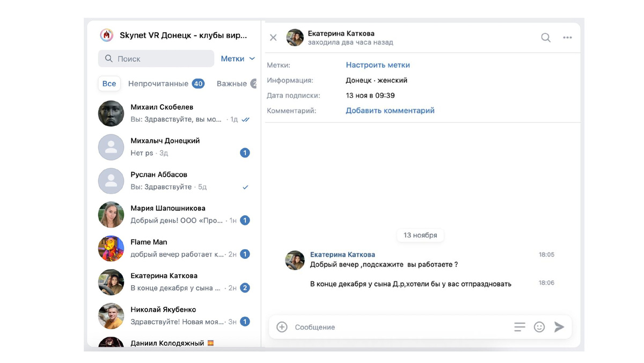Open chat with Руслан Аббасов
The width and height of the screenshot is (644, 363).
click(x=174, y=181)
